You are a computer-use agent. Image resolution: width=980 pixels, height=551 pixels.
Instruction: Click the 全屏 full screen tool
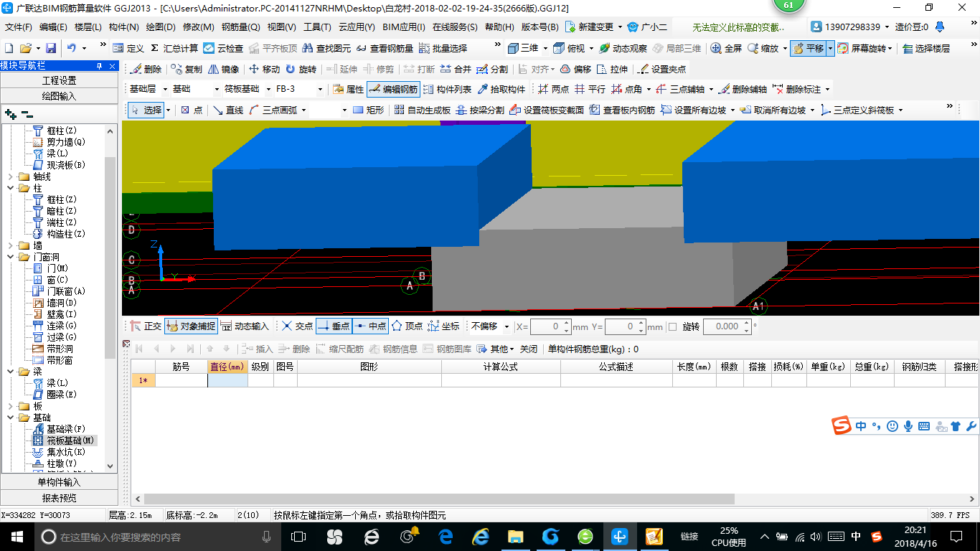pos(726,48)
